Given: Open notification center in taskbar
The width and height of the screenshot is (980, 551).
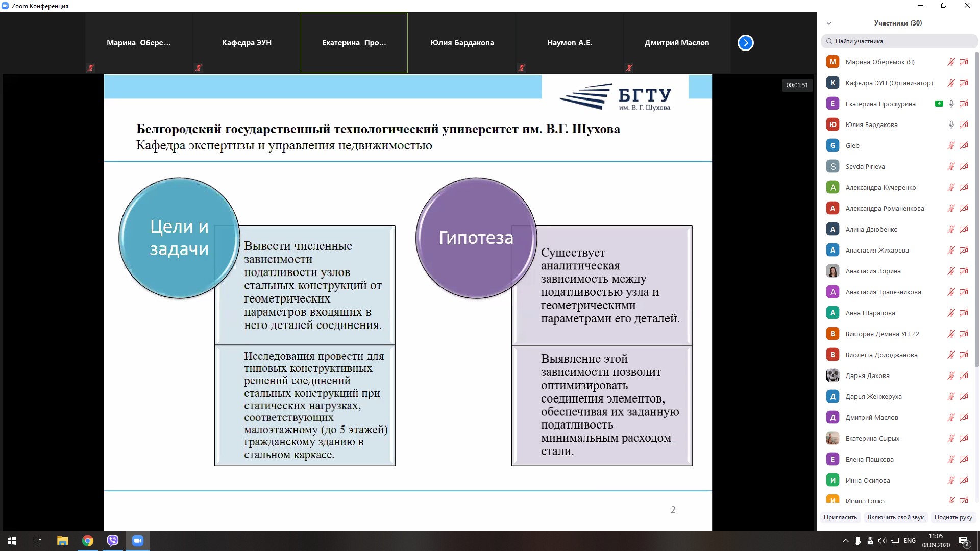Looking at the screenshot, I should pyautogui.click(x=964, y=541).
